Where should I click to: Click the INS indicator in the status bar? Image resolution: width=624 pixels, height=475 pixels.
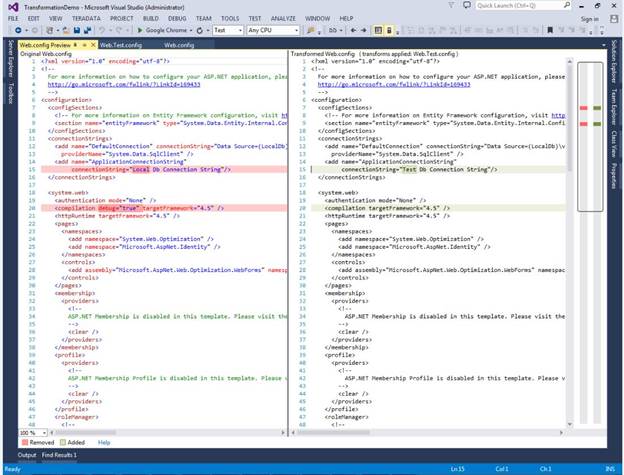pos(610,469)
